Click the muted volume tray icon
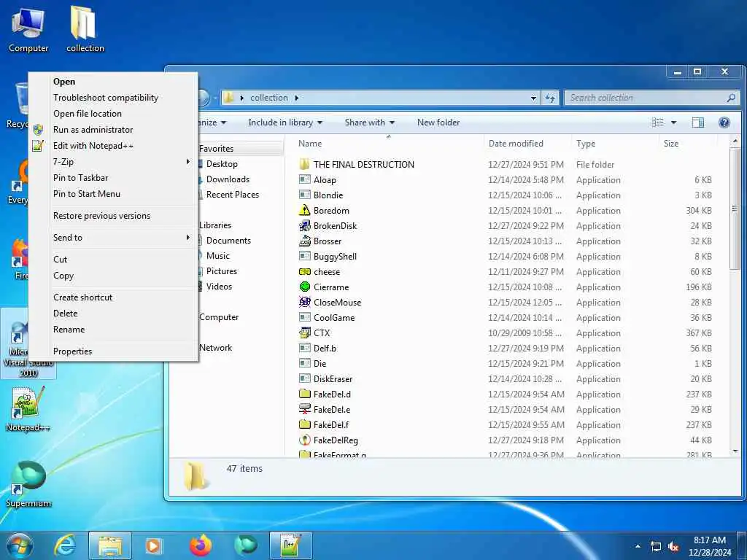The height and width of the screenshot is (560, 747). [673, 547]
